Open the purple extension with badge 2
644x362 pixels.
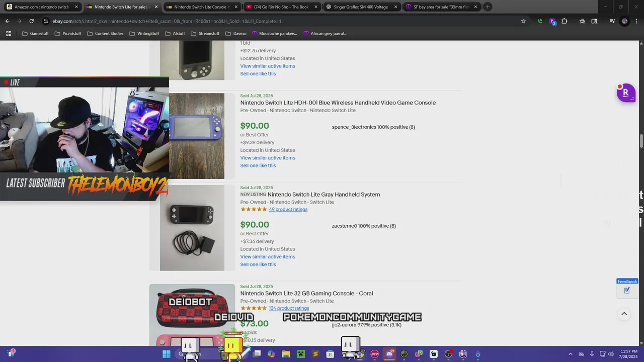pos(552,21)
